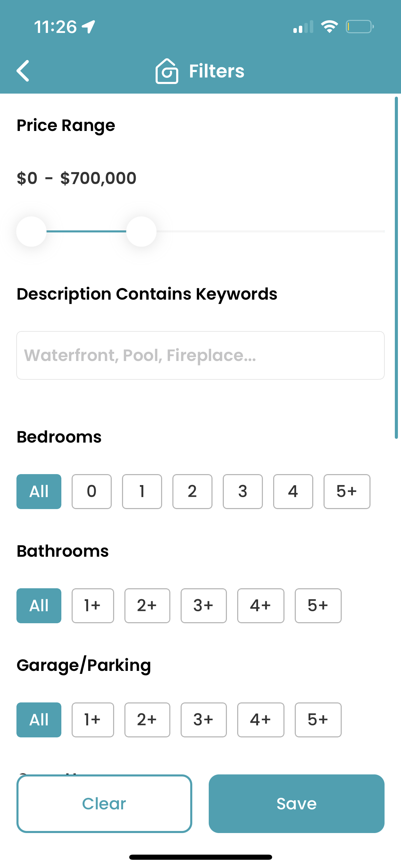Select All under Bathrooms

pos(39,606)
